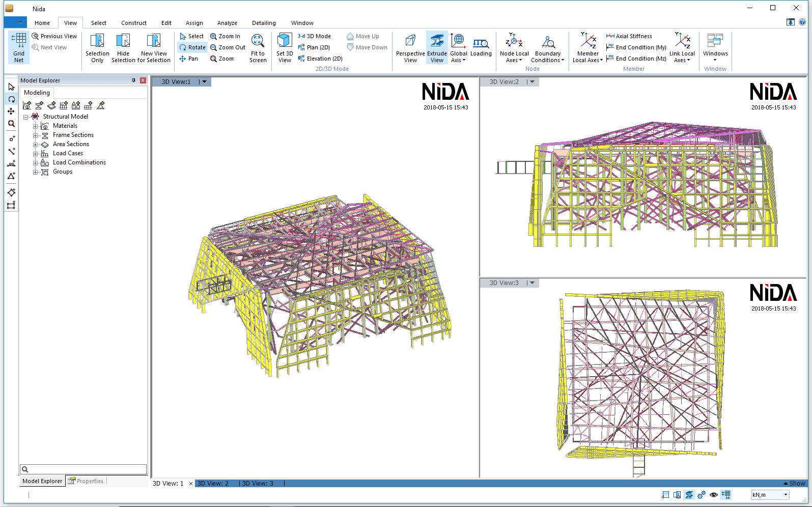Click the Loading ribbon icon

pyautogui.click(x=481, y=46)
